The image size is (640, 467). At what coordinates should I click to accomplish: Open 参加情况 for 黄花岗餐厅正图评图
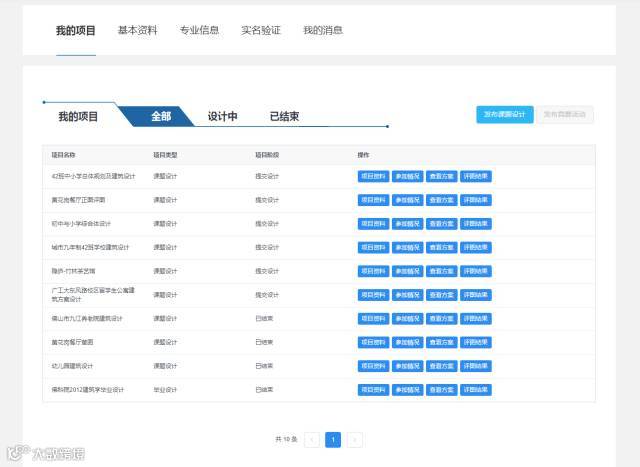coord(407,200)
